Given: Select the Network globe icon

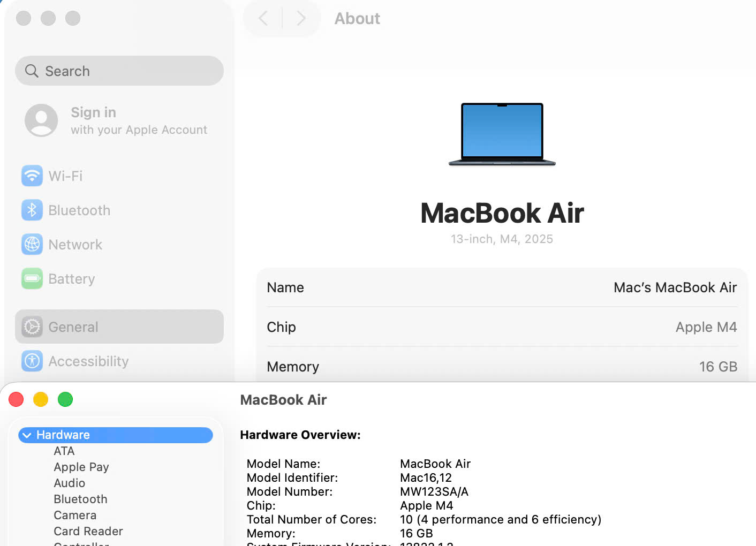Looking at the screenshot, I should click(32, 245).
